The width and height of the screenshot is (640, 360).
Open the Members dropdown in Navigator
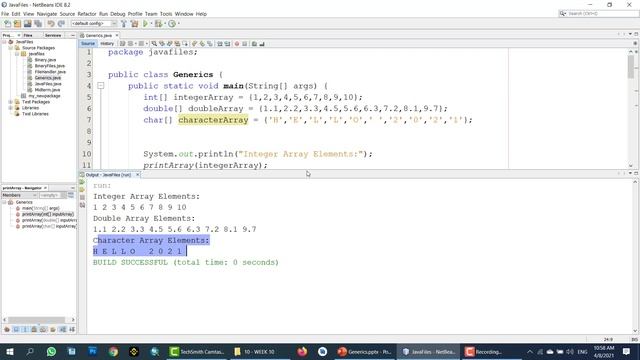point(20,195)
